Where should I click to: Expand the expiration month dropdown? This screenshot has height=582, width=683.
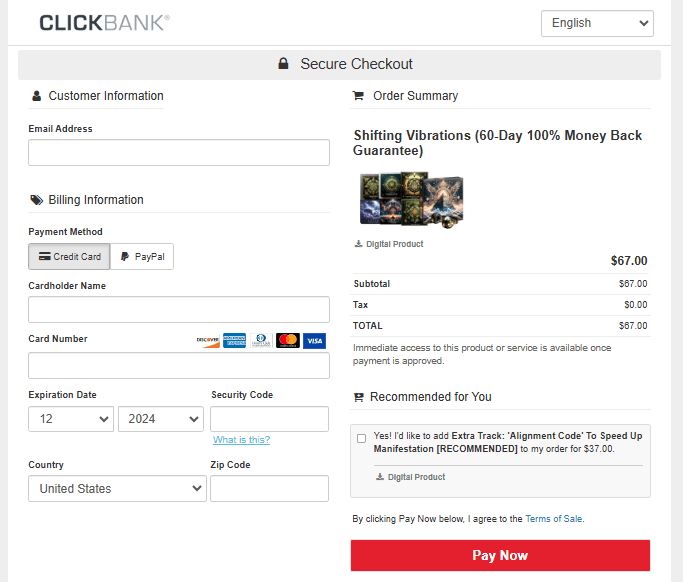[x=71, y=419]
